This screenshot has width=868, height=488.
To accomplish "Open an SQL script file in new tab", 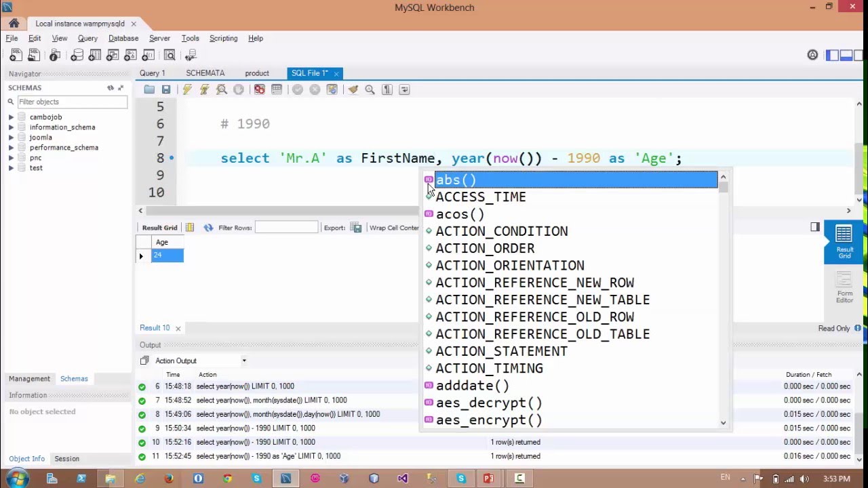I will point(33,55).
